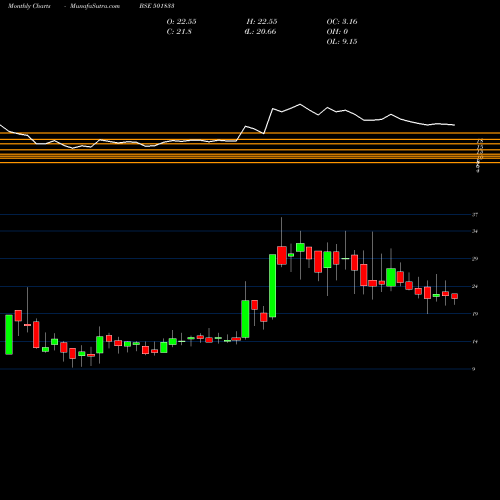Viewport: 500px width, 500px height.
Task: Click the high value 'H: 22.55'
Action: click(x=262, y=22)
